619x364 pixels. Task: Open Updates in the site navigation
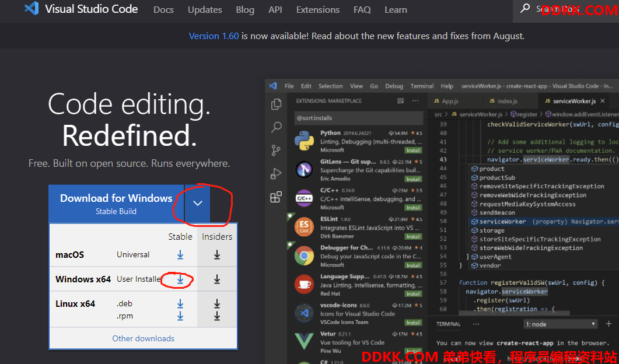pos(205,10)
